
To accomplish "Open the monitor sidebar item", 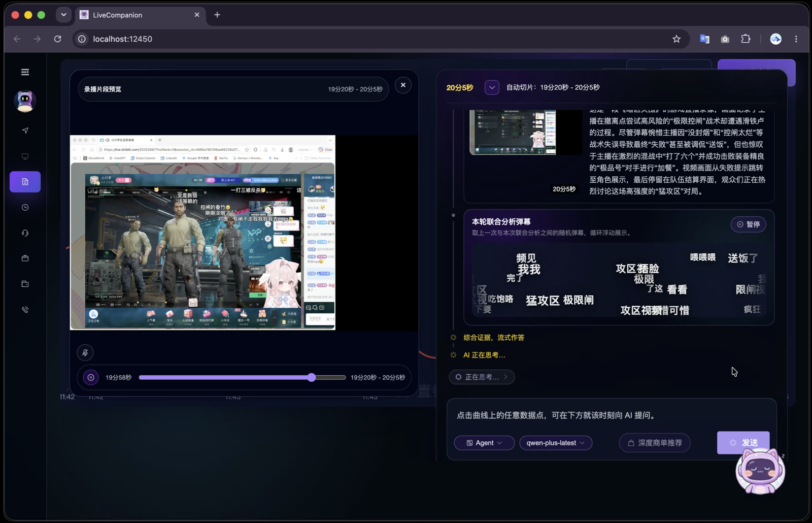I will (25, 156).
